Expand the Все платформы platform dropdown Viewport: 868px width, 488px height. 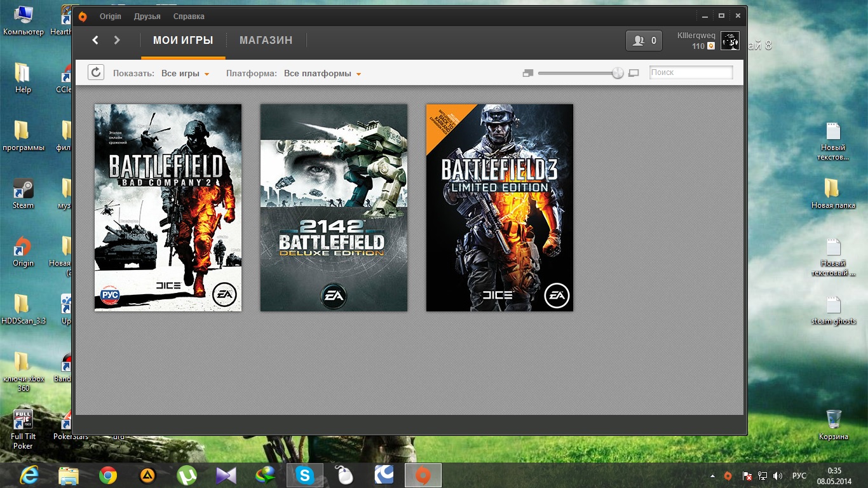pos(323,74)
